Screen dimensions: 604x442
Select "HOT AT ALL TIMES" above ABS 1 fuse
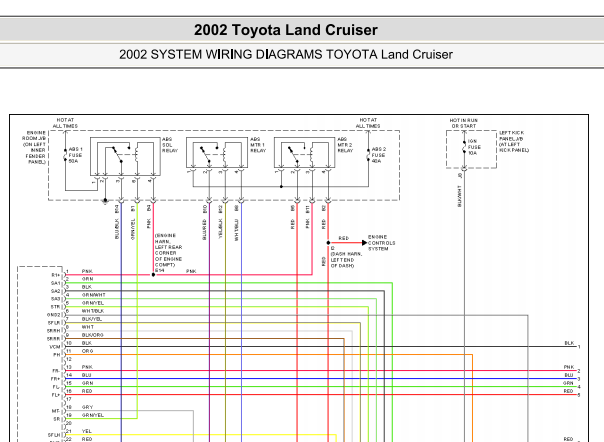click(x=65, y=123)
